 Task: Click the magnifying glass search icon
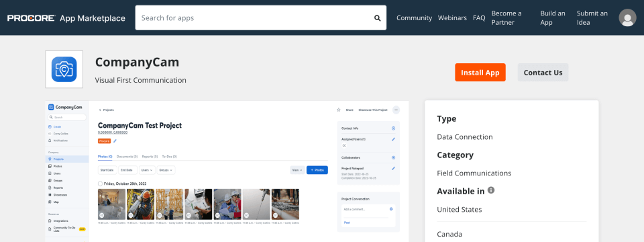click(378, 18)
